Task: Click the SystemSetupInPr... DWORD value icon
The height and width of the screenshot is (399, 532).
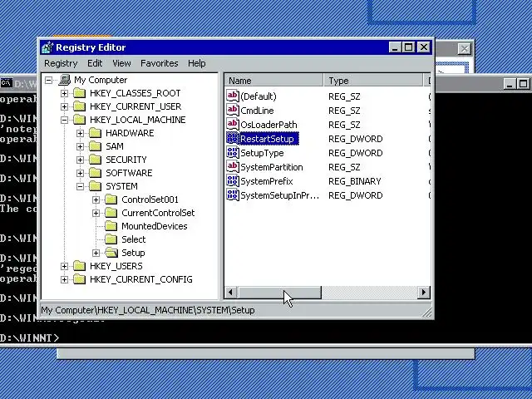Action: 233,195
